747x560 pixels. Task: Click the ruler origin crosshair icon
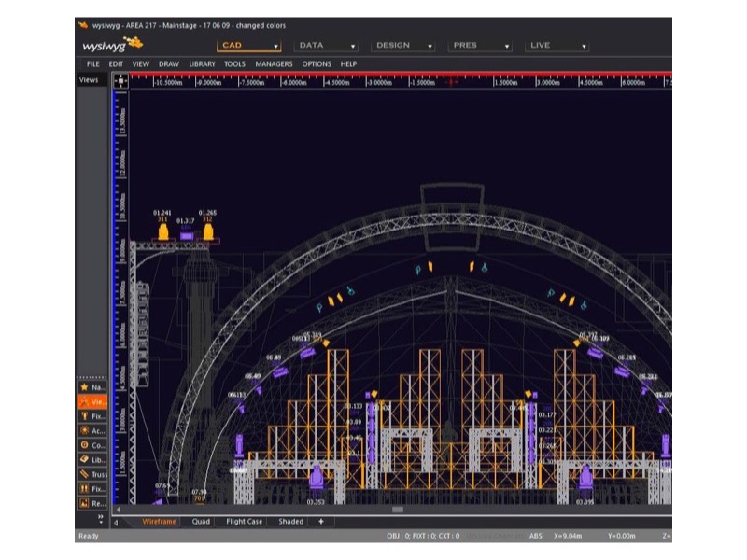click(x=120, y=81)
